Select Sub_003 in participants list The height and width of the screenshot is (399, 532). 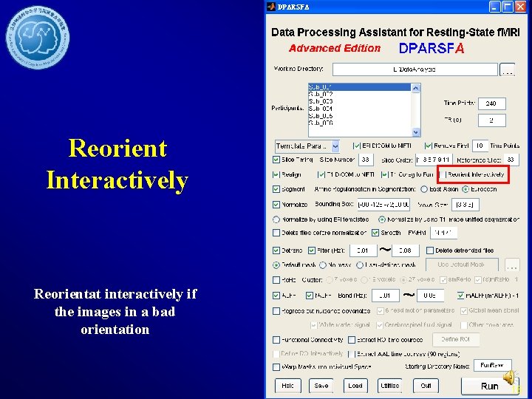(321, 101)
